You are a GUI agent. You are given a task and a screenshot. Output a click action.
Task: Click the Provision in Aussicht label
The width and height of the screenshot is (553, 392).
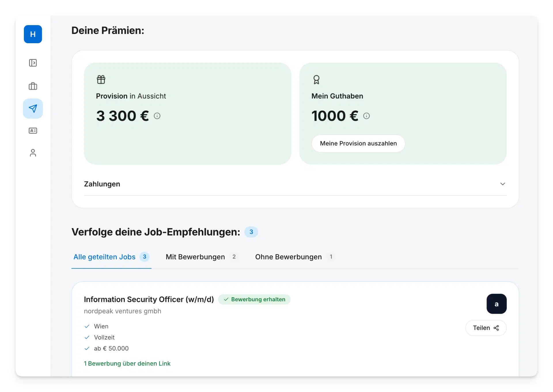tap(131, 96)
